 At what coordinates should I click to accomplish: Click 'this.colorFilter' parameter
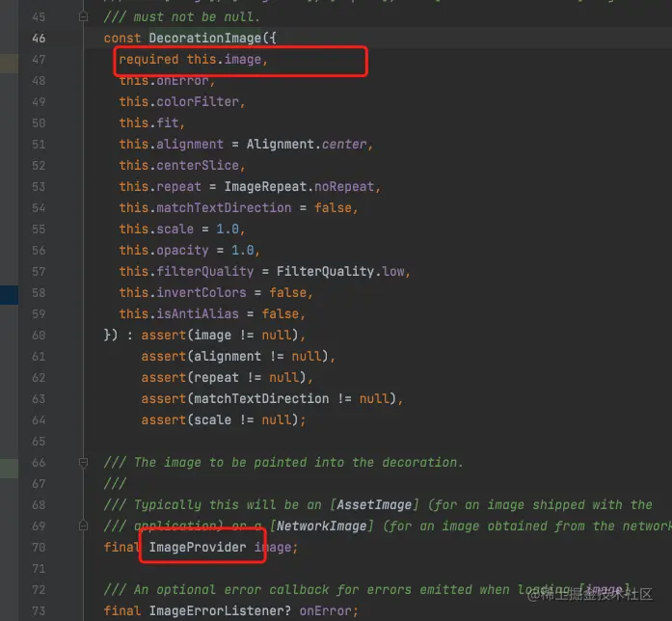179,102
